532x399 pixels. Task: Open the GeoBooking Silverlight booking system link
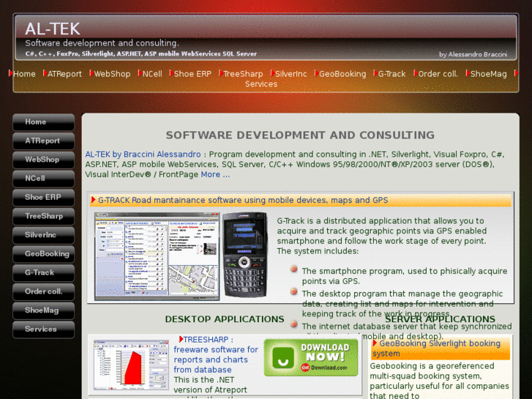point(437,348)
